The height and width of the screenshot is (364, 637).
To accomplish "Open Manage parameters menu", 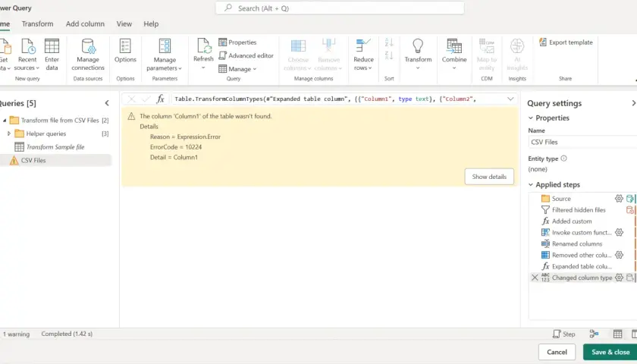I will pos(165,55).
